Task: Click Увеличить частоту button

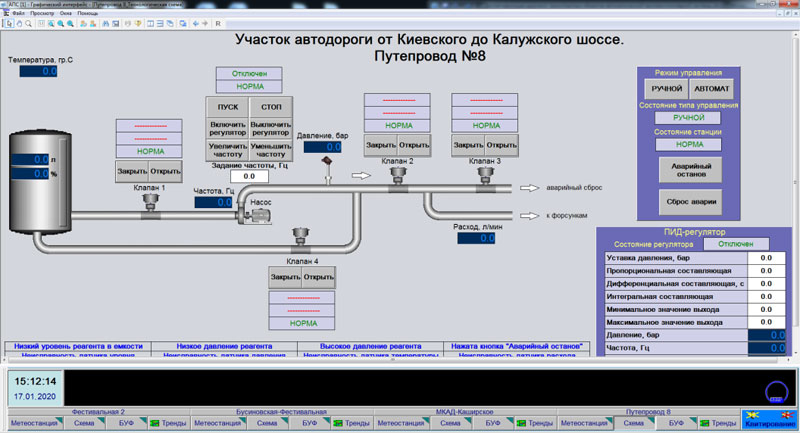Action: 228,150
